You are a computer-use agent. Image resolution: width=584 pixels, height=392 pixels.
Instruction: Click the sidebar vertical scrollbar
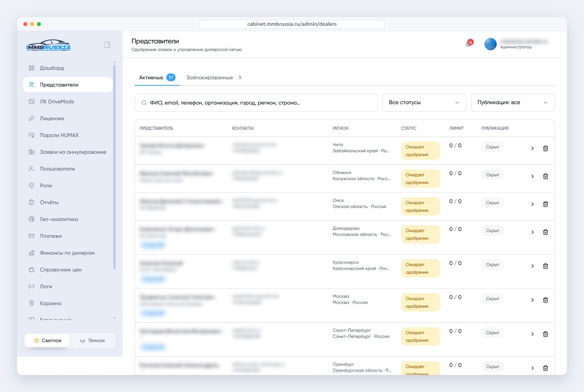114,167
